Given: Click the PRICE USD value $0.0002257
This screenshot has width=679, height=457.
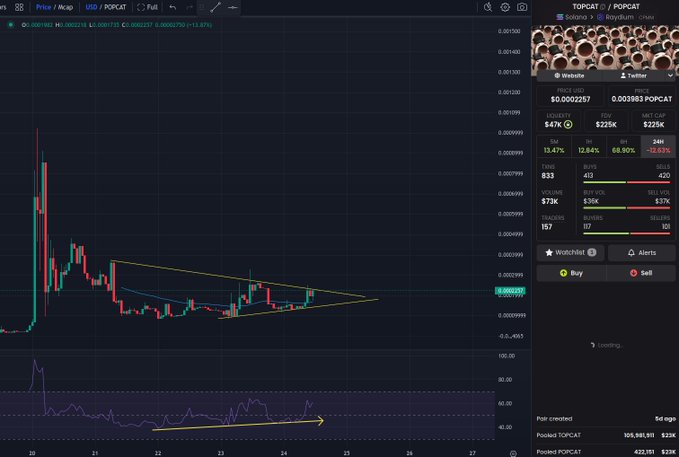Looking at the screenshot, I should (x=570, y=99).
